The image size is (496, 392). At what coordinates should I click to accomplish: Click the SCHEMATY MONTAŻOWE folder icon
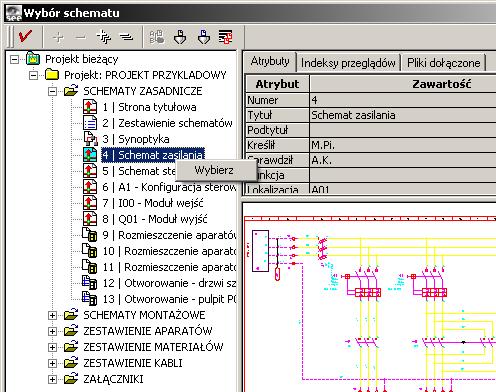(x=71, y=314)
